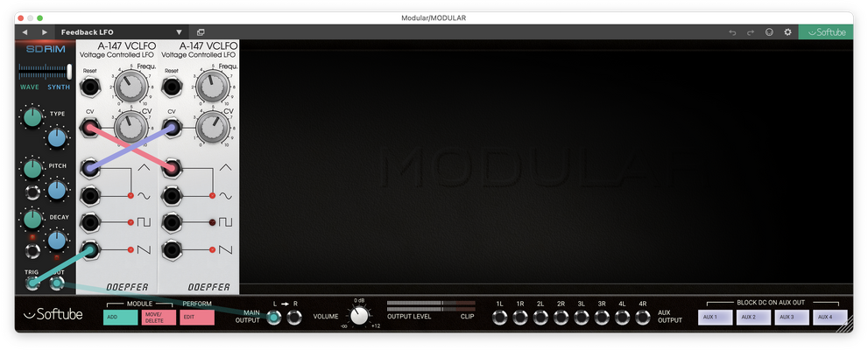Click the SD RIM OUT jack
This screenshot has width=868, height=350.
(57, 283)
